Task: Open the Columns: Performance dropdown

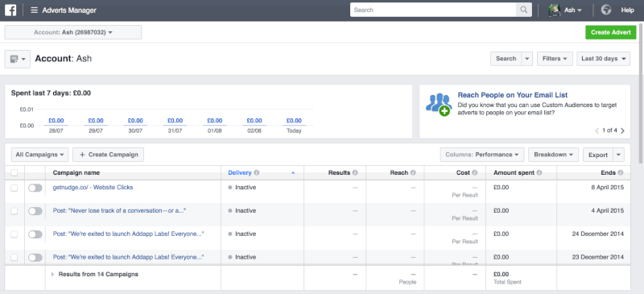Action: point(482,155)
